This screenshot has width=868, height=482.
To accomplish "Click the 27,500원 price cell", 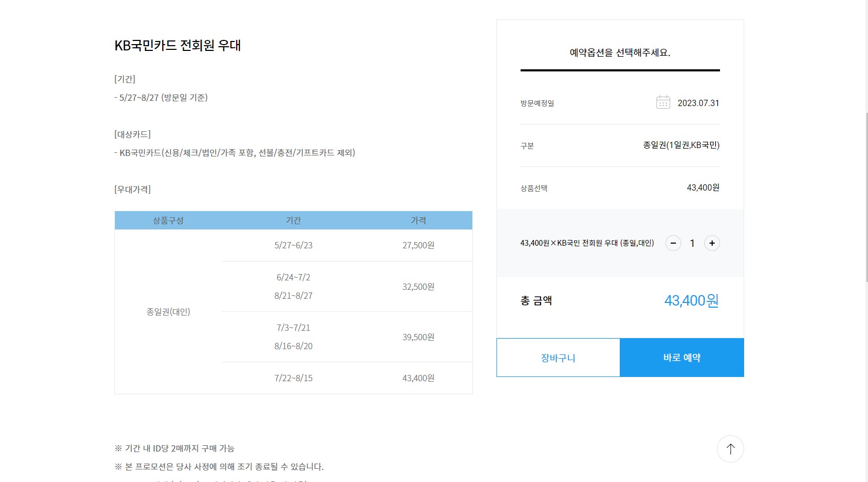I will [x=418, y=245].
